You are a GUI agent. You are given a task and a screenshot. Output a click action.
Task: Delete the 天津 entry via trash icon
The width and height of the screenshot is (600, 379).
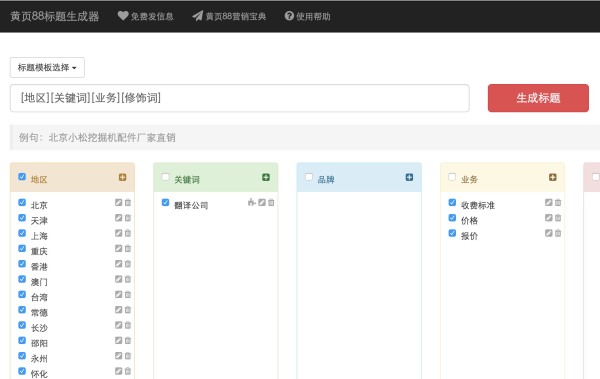pyautogui.click(x=128, y=218)
